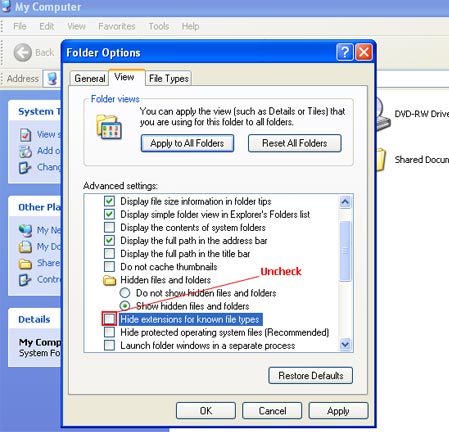Close the Folder Options dialog
Image resolution: width=449 pixels, height=432 pixels.
364,52
